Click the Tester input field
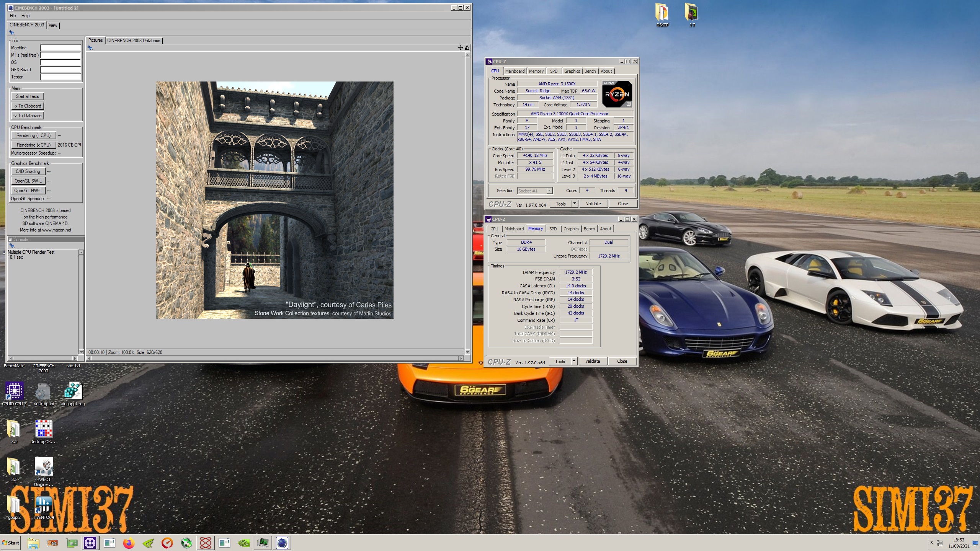This screenshot has width=980, height=551. click(60, 77)
